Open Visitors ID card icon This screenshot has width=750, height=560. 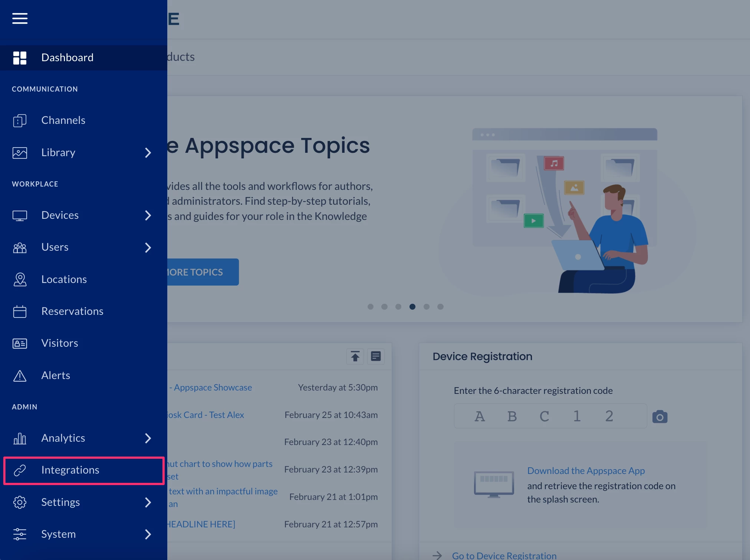pos(20,343)
